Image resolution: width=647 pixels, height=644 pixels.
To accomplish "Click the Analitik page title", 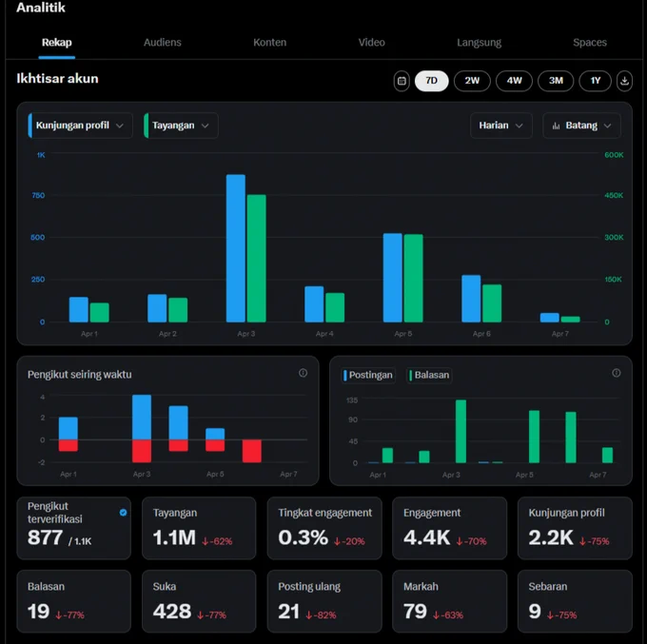I will pos(41,8).
